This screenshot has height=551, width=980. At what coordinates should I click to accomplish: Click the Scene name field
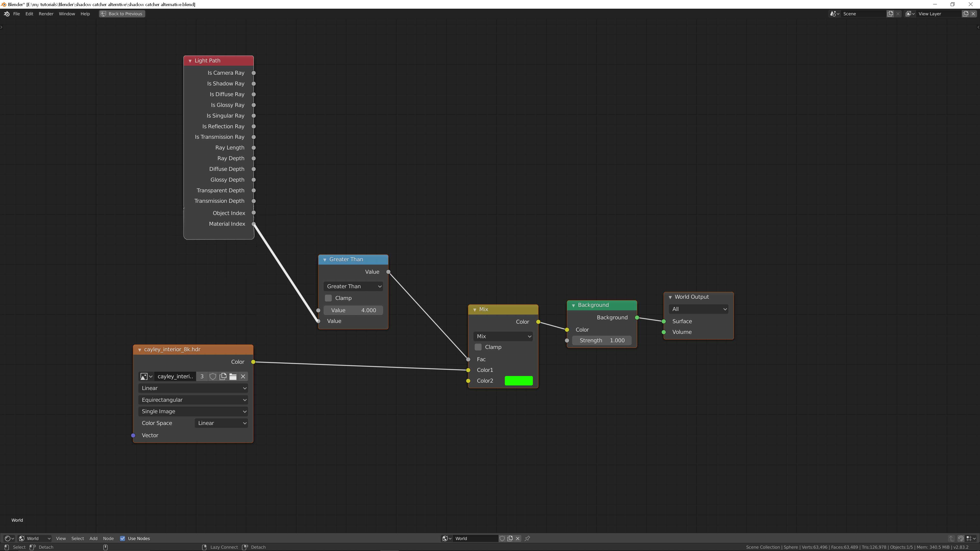coord(863,14)
